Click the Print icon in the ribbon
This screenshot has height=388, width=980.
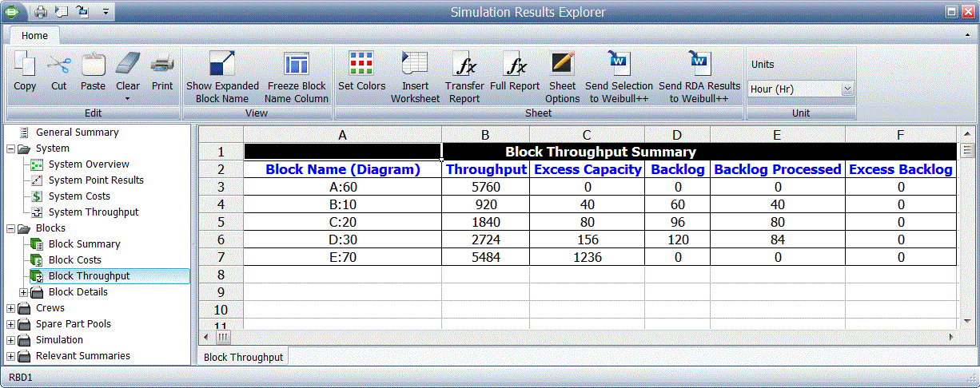(162, 65)
